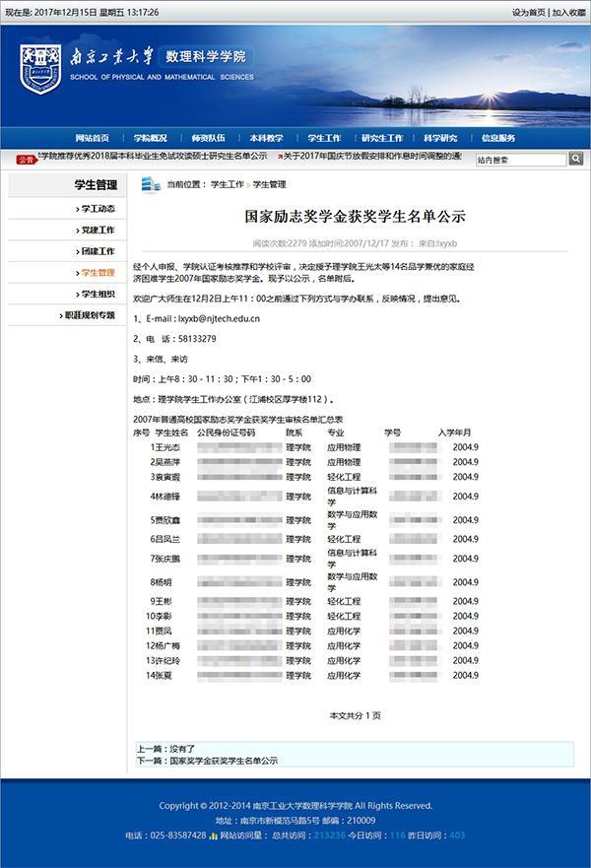Screen dimensions: 591x868
Task: Click the 设为首页 link at top right
Action: pyautogui.click(x=528, y=12)
